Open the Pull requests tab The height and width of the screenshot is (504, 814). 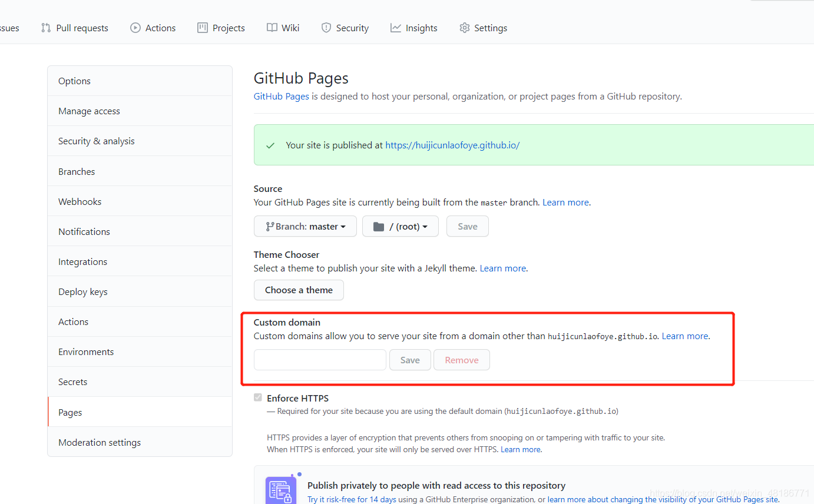coord(75,28)
